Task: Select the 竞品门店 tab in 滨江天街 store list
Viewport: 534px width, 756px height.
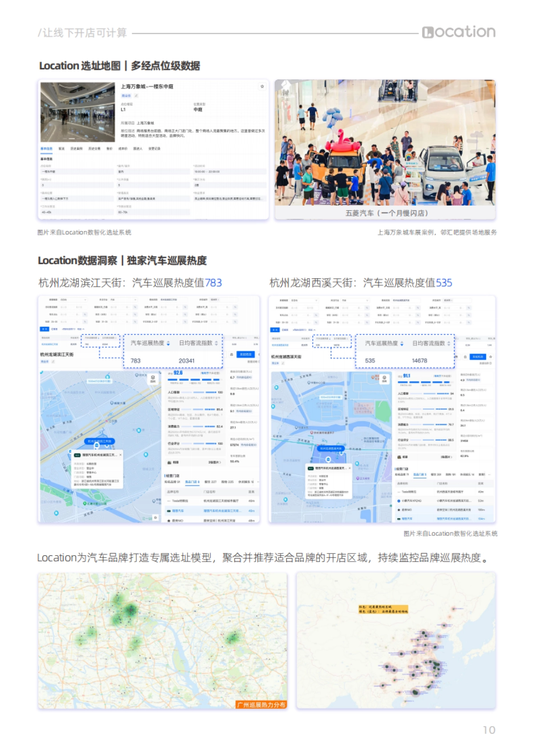Action: point(192,482)
